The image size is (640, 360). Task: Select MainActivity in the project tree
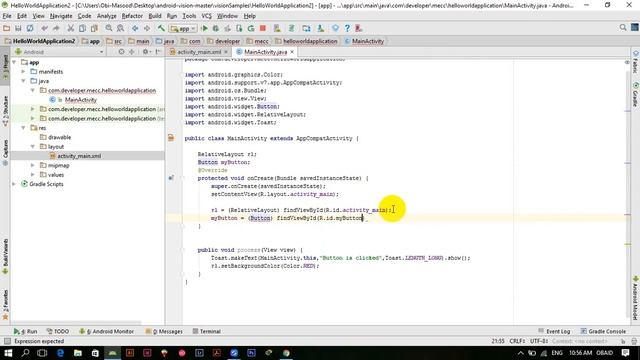click(x=80, y=100)
